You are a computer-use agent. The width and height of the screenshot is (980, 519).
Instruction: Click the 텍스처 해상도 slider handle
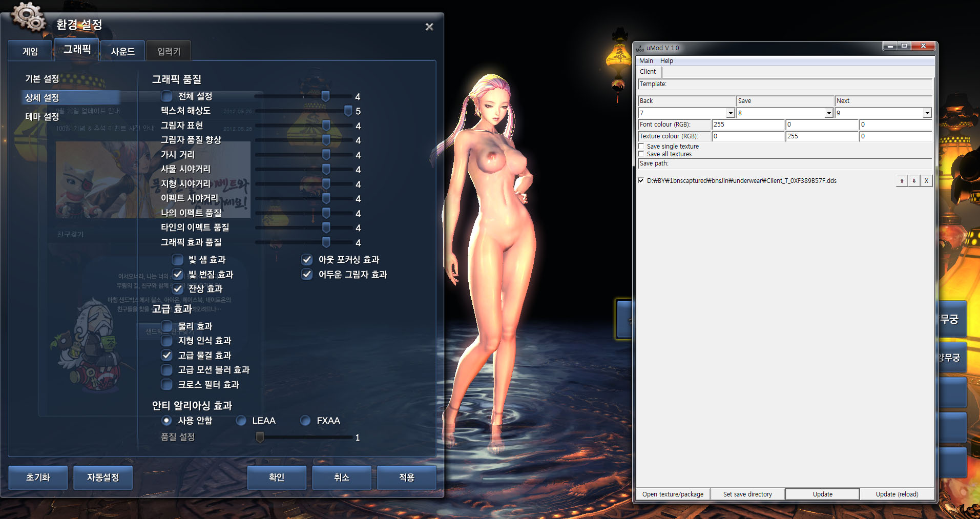tap(348, 111)
